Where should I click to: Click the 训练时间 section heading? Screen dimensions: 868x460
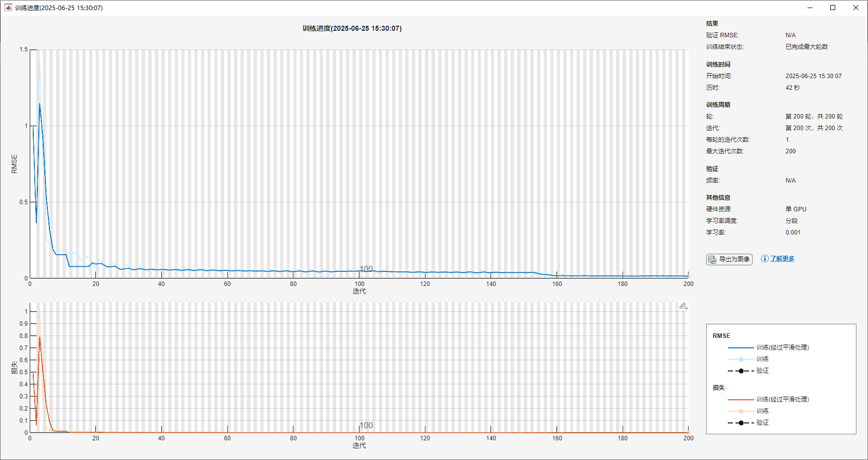[718, 65]
